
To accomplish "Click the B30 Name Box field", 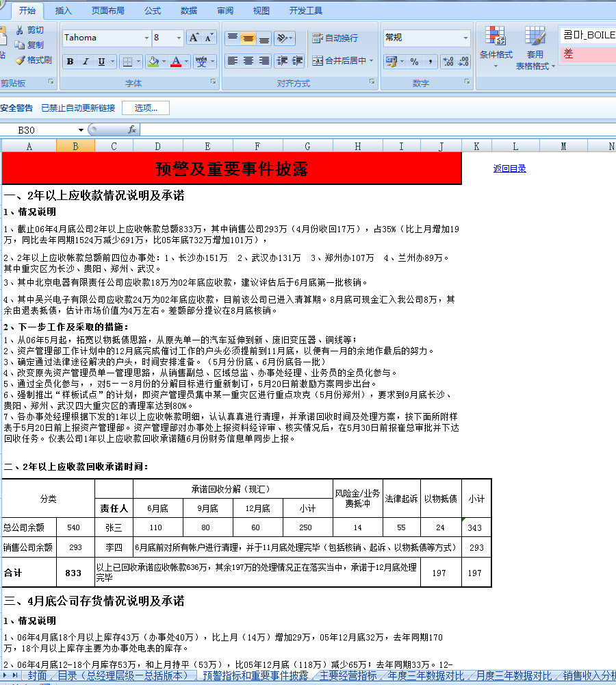I will (38, 129).
